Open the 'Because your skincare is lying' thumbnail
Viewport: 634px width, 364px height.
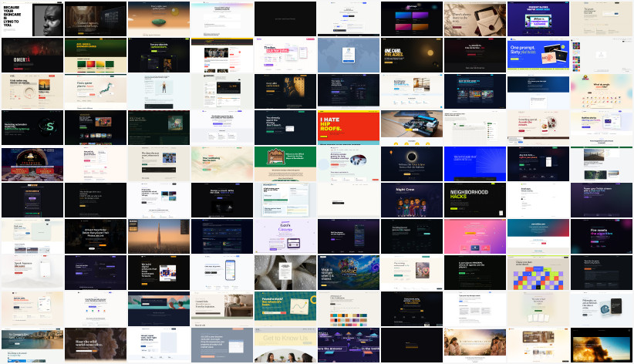point(32,19)
